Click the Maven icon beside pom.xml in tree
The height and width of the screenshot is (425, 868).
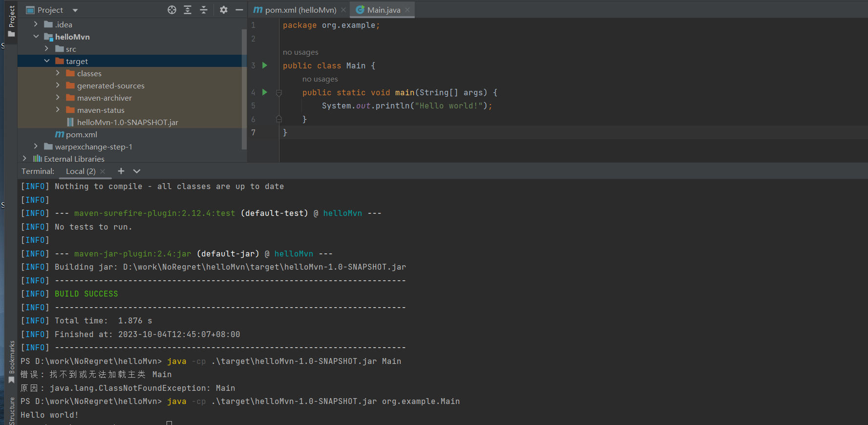[x=60, y=134]
